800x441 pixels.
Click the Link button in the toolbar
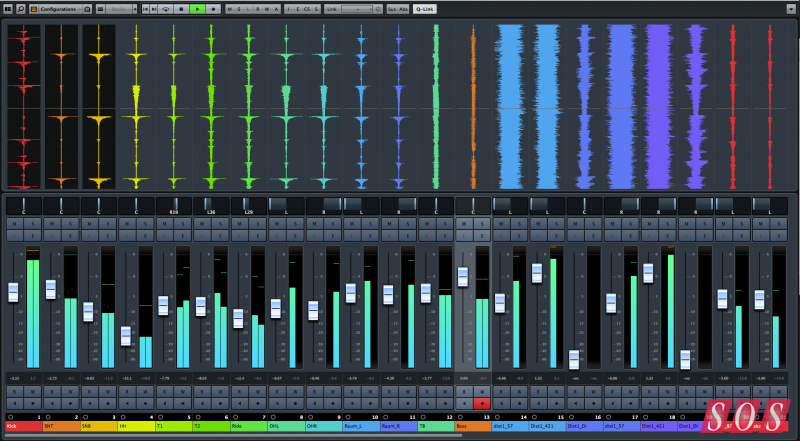click(332, 9)
